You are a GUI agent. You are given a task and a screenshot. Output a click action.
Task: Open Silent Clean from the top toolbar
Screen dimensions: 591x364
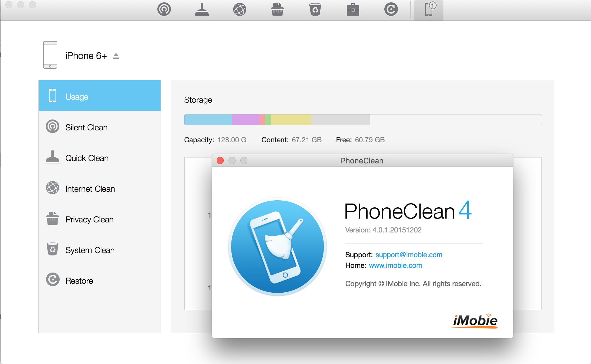click(164, 9)
